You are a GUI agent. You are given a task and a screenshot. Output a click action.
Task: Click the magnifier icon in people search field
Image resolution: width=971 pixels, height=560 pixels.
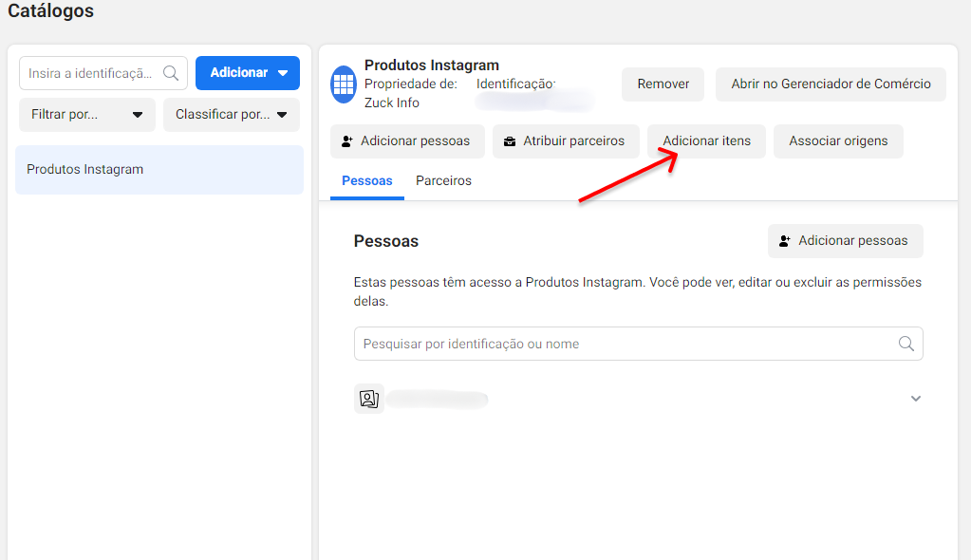pos(906,344)
